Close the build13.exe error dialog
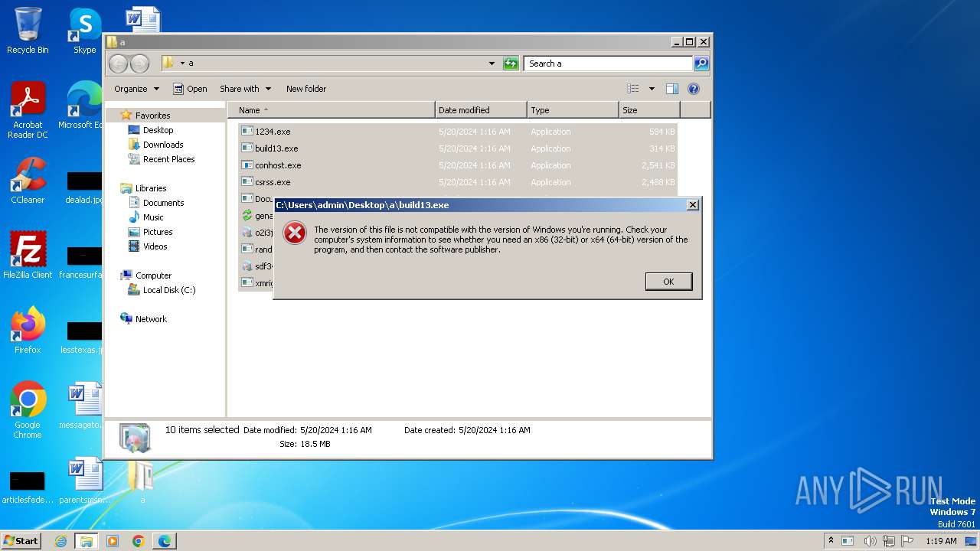This screenshot has width=980, height=551. point(692,205)
